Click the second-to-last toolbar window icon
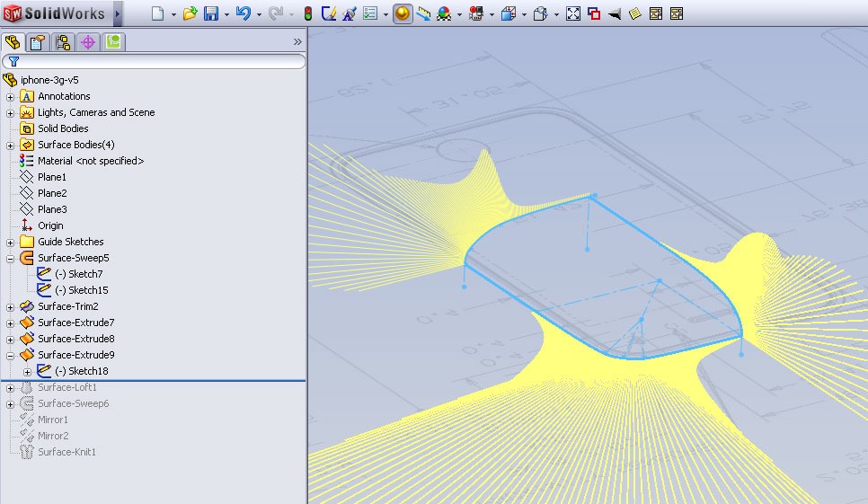868x504 pixels. (x=656, y=13)
